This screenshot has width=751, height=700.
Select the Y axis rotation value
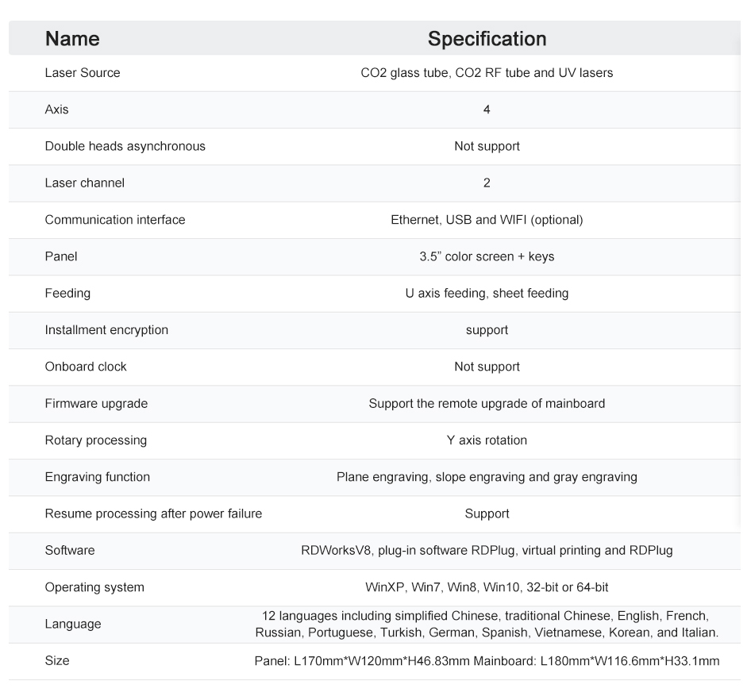487,440
